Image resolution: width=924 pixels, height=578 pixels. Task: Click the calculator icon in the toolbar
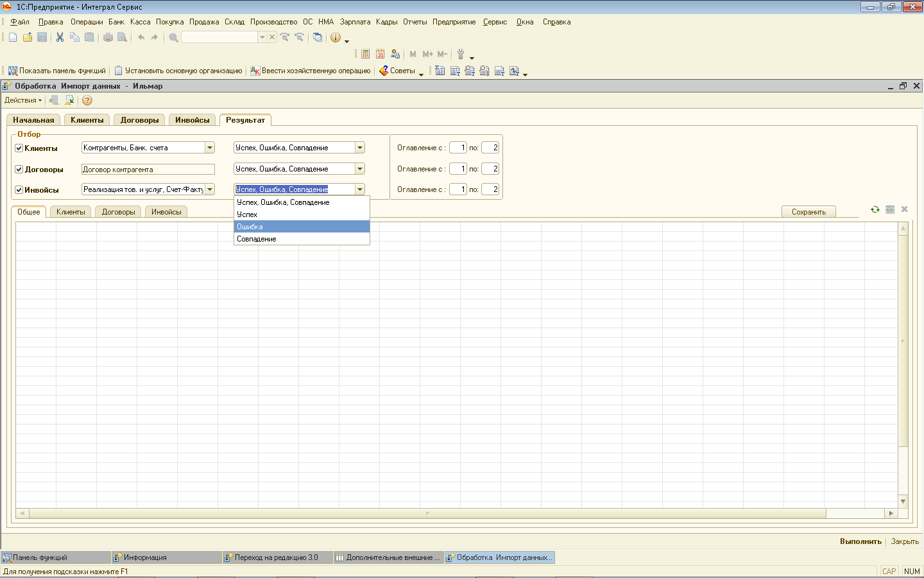pos(366,54)
